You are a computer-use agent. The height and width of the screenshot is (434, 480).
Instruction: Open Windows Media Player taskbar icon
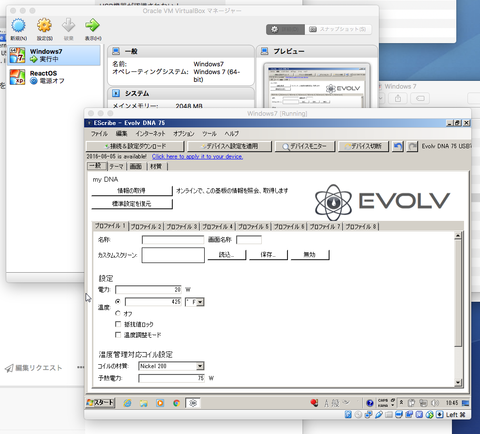[x=160, y=403]
